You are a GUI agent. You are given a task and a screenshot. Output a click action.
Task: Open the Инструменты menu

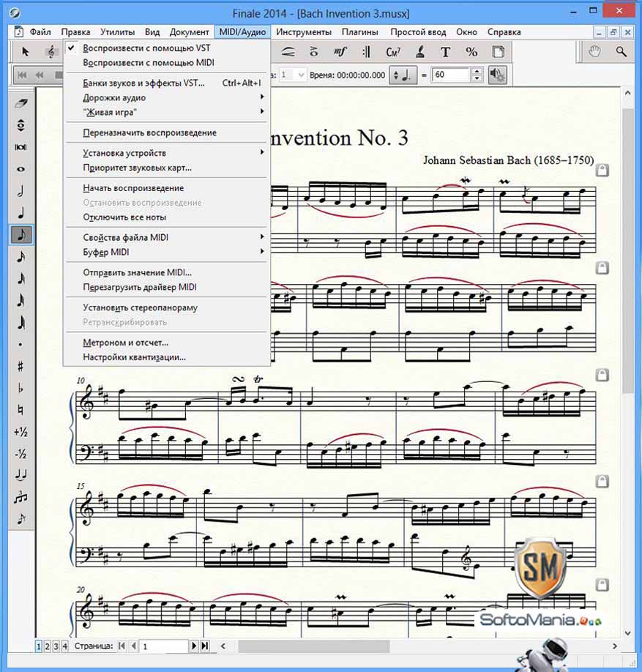click(x=303, y=32)
